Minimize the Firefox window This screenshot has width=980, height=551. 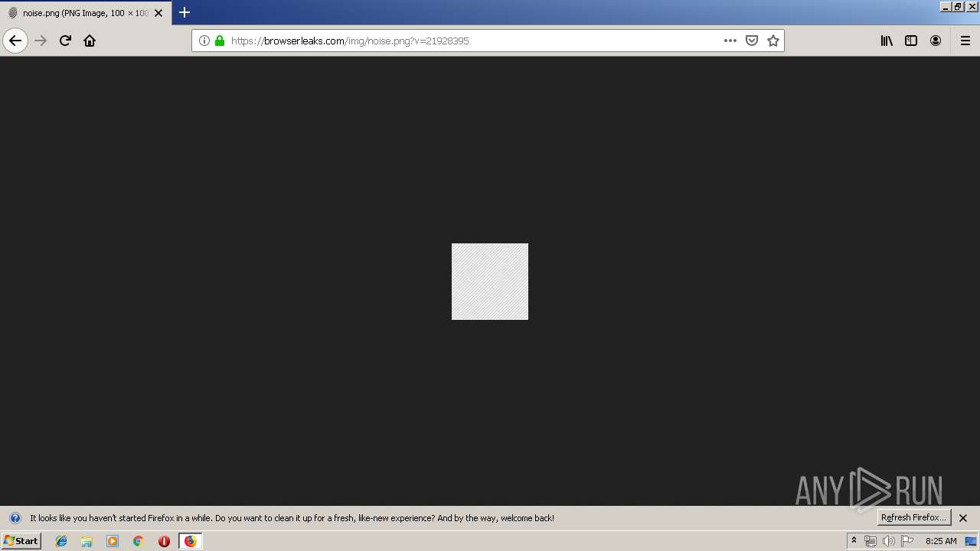coord(946,6)
